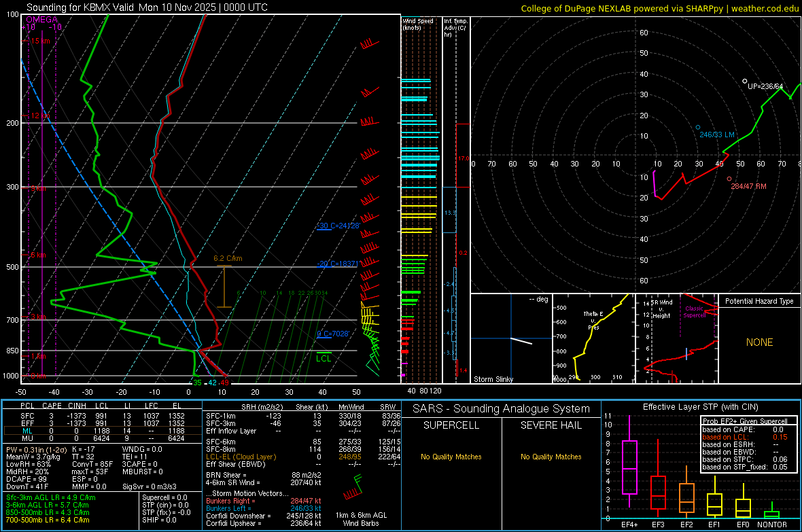Click the "Potential Hazard Type" header

pos(759,301)
